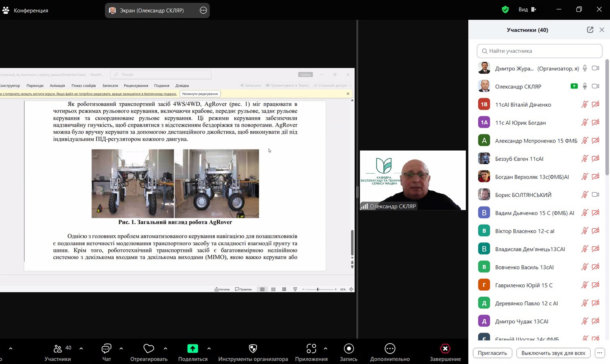Toggle microphone for Олександр СКЛЯР
The width and height of the screenshot is (610, 364).
pos(585,86)
